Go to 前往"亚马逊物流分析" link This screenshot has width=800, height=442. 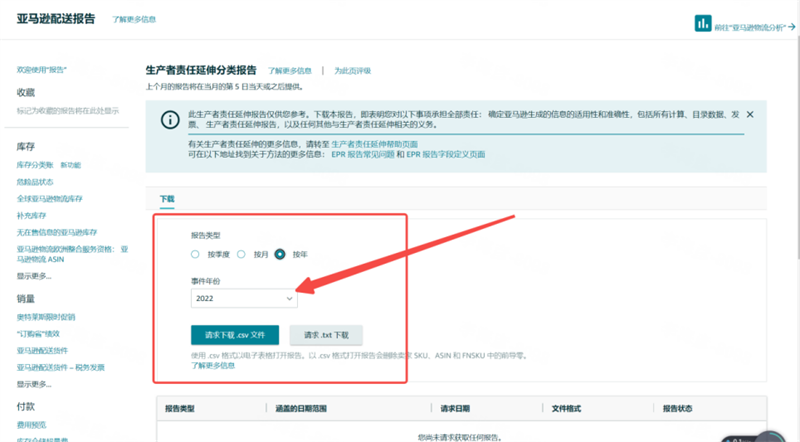(755, 27)
